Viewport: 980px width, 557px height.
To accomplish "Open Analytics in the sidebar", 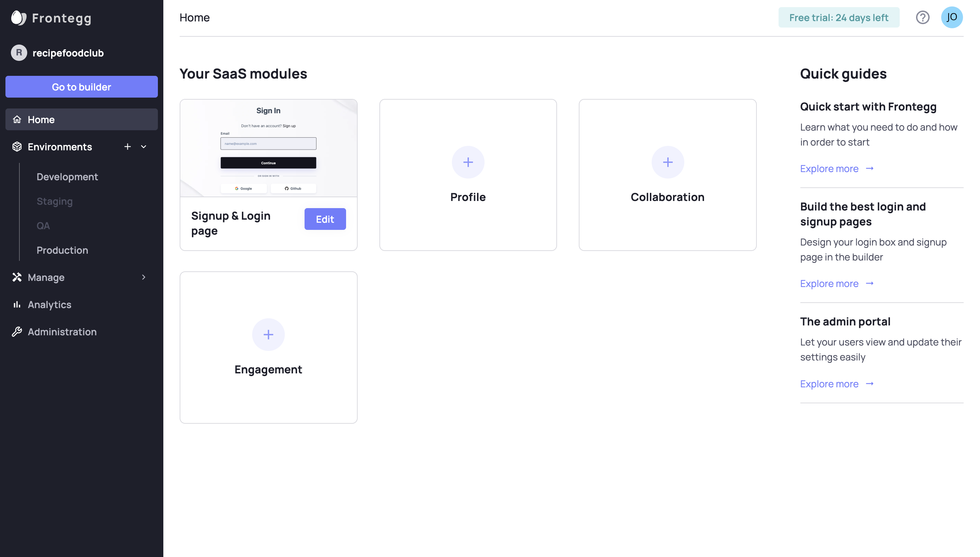I will [49, 305].
